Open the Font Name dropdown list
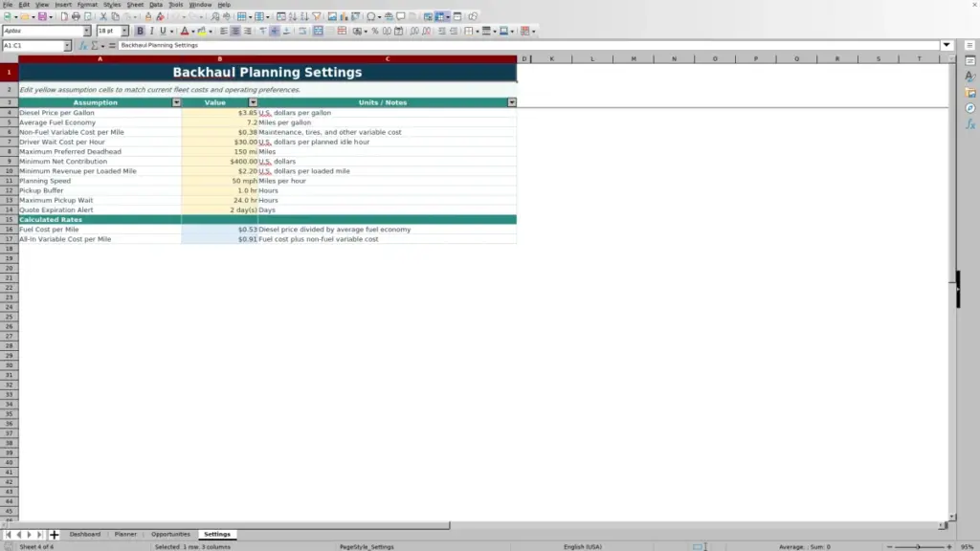This screenshot has width=980, height=551. tap(87, 31)
